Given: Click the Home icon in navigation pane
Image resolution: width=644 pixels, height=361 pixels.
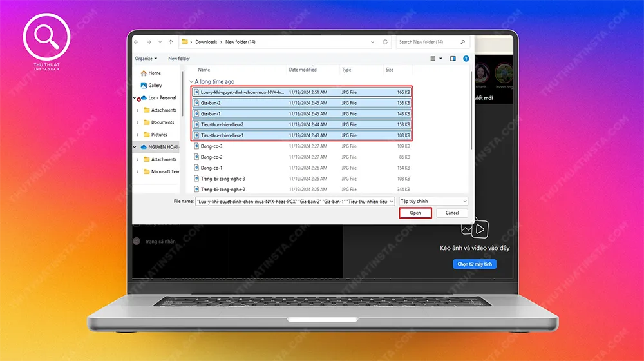Looking at the screenshot, I should (144, 73).
